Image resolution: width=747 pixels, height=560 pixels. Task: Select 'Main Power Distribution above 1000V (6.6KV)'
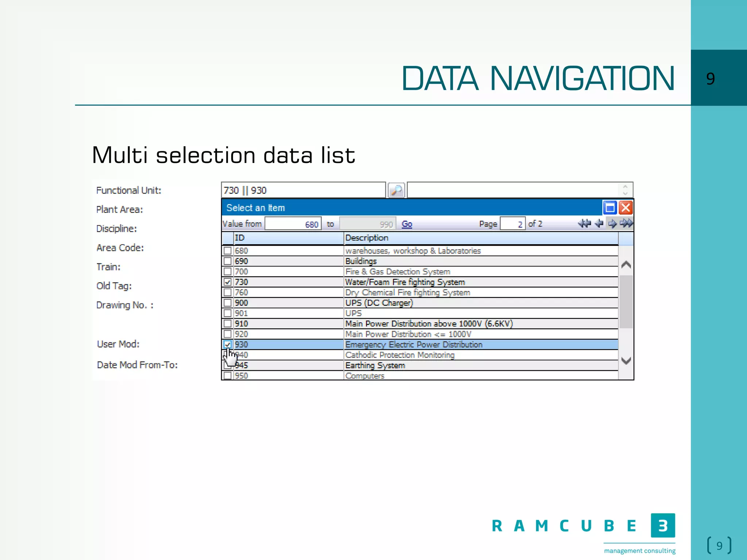point(429,324)
